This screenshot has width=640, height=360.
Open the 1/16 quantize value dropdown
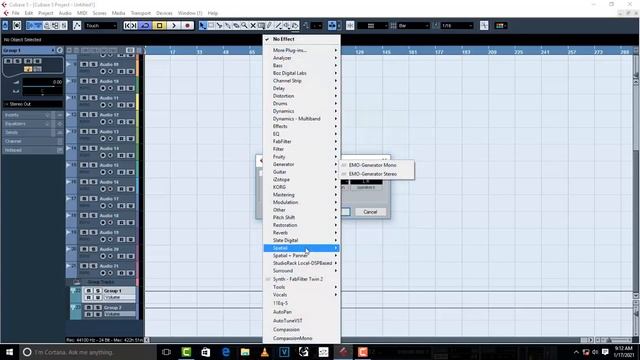(x=457, y=26)
